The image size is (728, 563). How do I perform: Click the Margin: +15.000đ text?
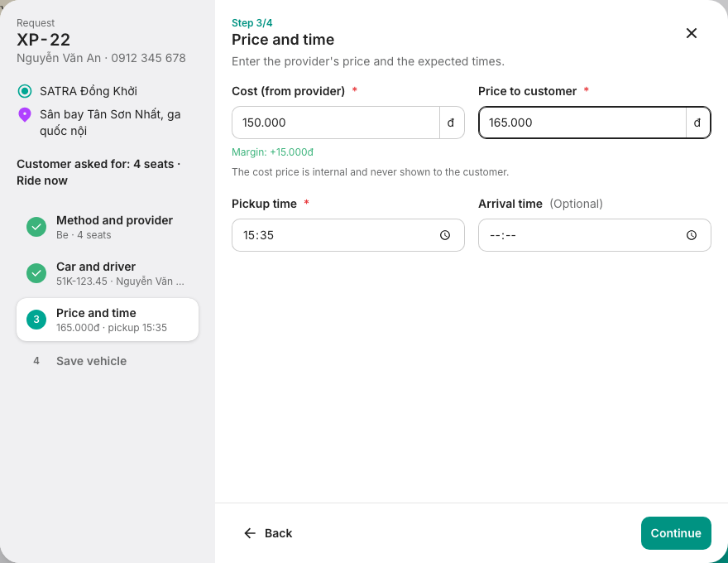tap(272, 152)
